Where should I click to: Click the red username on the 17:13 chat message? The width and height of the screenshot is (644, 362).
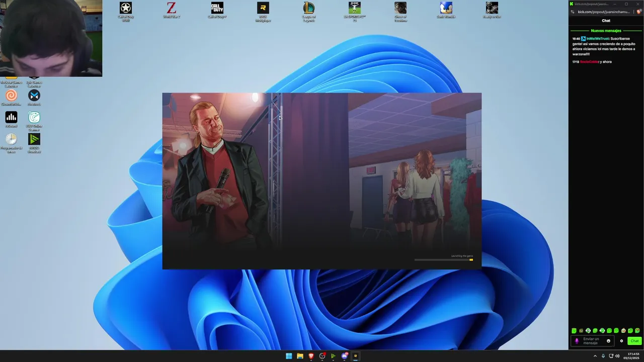[x=589, y=62]
